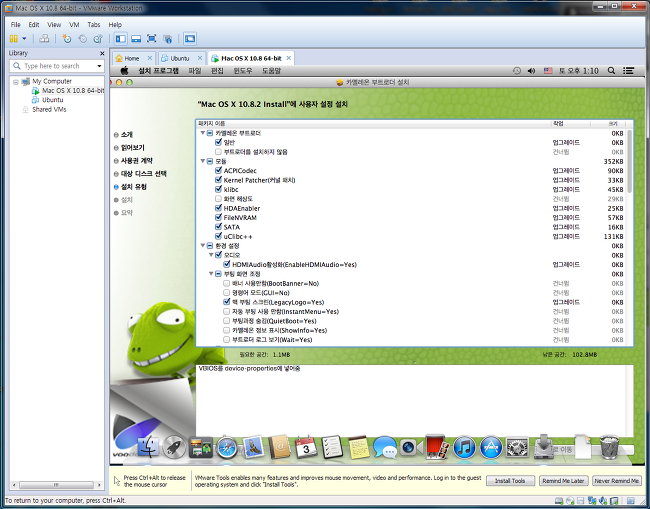Open Time Machine menu bar icon
Viewport: 650px width, 509px height.
[x=517, y=71]
